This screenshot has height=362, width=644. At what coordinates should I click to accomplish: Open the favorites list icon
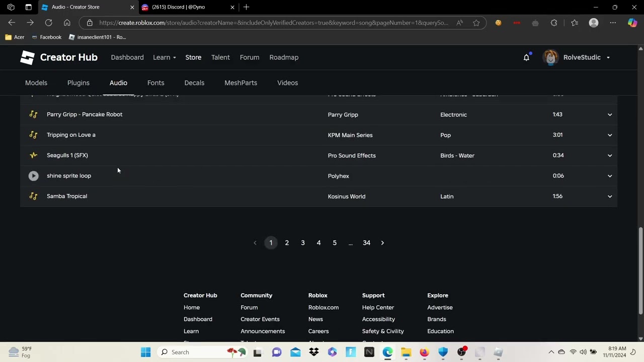575,23
